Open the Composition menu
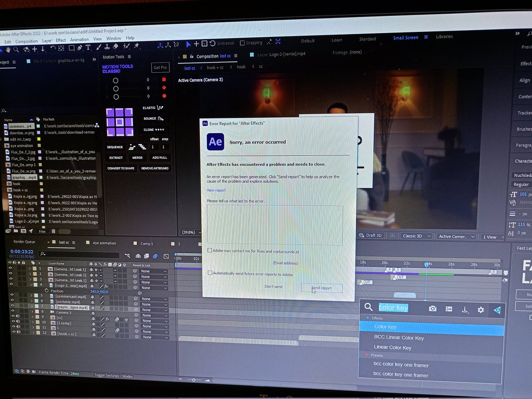Viewport: 532px width, 399px height. coord(27,41)
